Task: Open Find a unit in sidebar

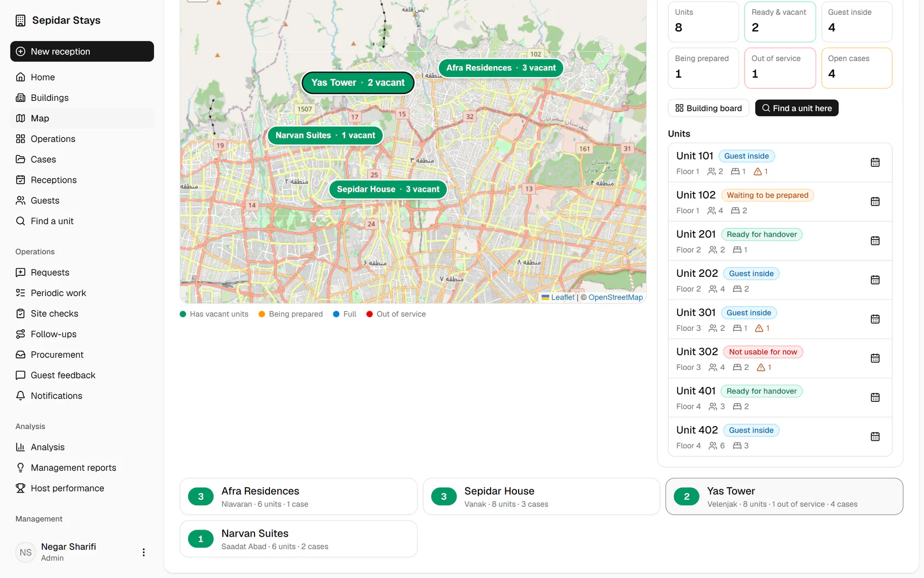Action: click(82, 221)
